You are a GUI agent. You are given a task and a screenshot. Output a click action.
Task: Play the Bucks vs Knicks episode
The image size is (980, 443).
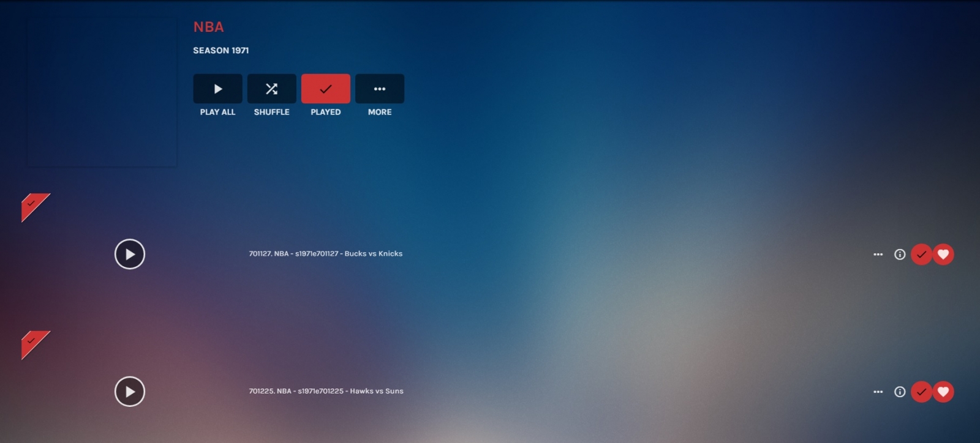[x=130, y=254]
